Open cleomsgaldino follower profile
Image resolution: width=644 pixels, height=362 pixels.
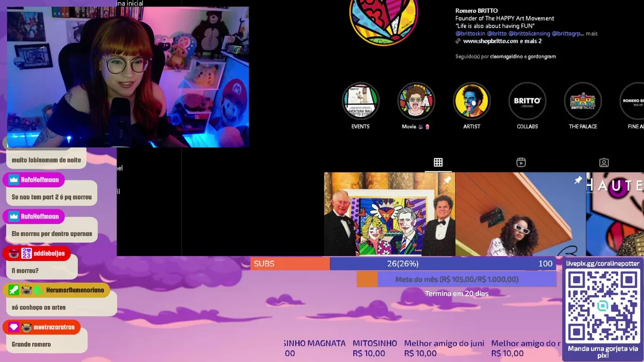(x=506, y=57)
